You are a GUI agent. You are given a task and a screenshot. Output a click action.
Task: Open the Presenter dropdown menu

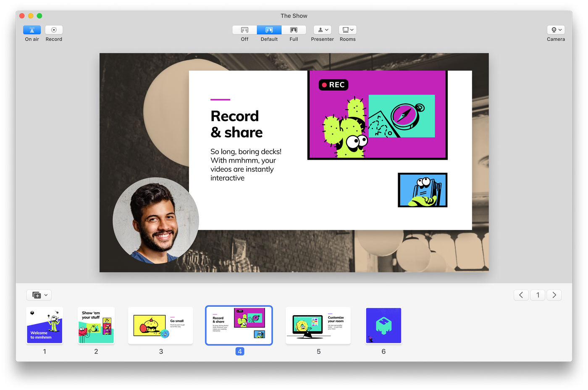pos(323,30)
